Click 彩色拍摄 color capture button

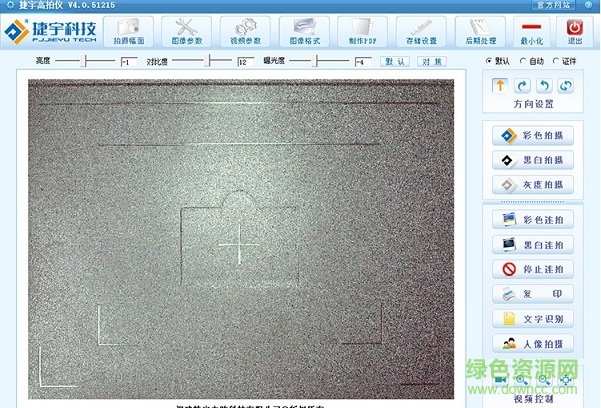tap(534, 135)
